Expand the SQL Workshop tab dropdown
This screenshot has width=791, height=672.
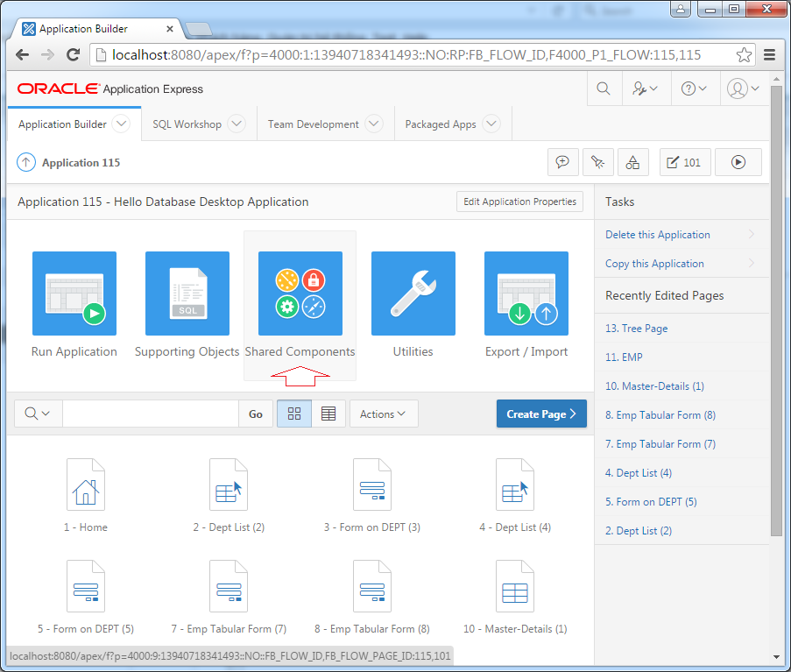point(237,124)
